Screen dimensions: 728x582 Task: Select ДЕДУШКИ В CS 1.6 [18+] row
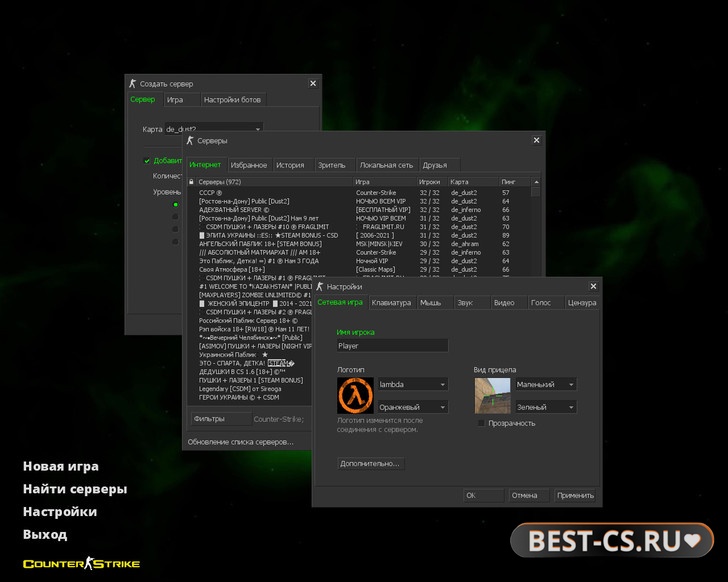pos(250,372)
